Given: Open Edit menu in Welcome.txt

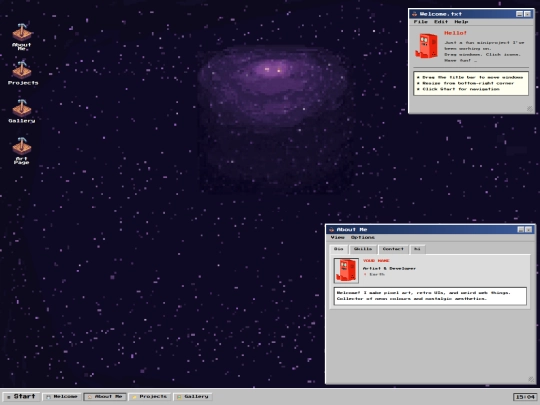Looking at the screenshot, I should tap(441, 22).
